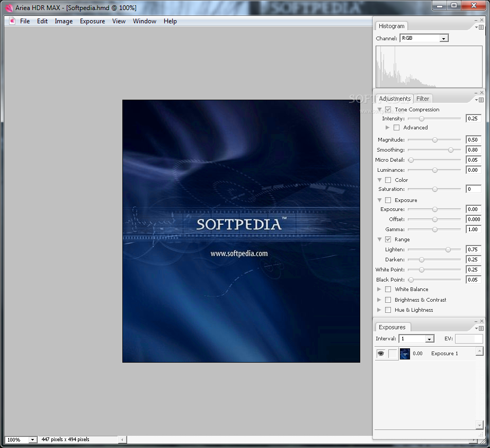Enable the Hue & Lightness checkbox
The height and width of the screenshot is (448, 490).
tap(388, 310)
